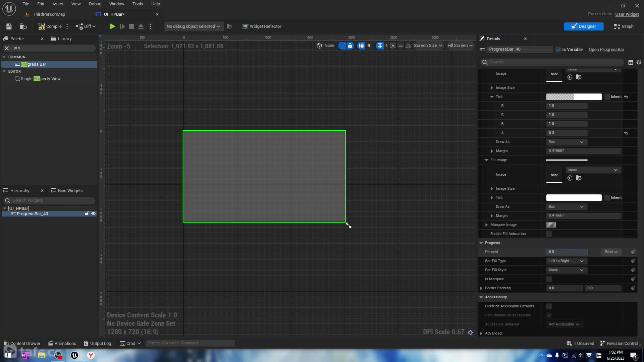
Task: Check Enable Fill Animation option
Action: pos(549,234)
